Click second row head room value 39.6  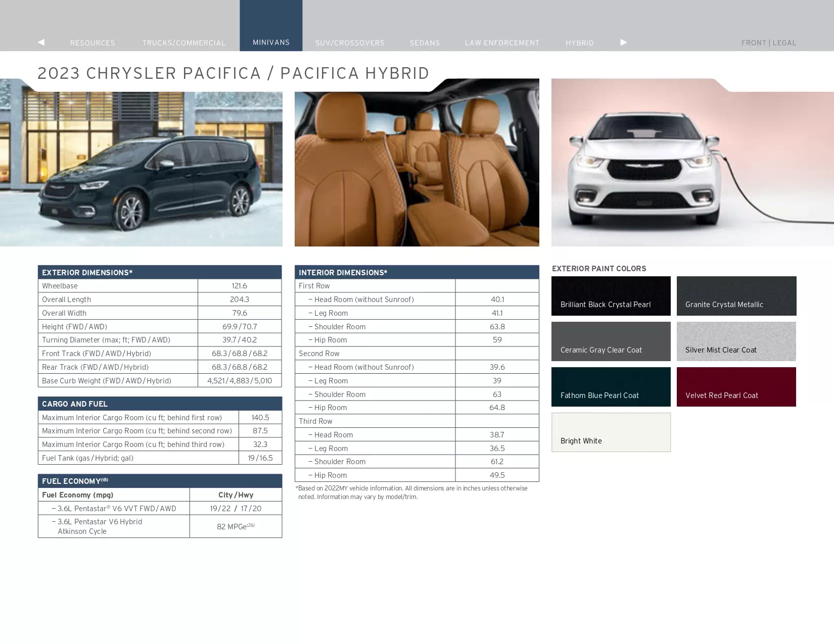point(497,367)
